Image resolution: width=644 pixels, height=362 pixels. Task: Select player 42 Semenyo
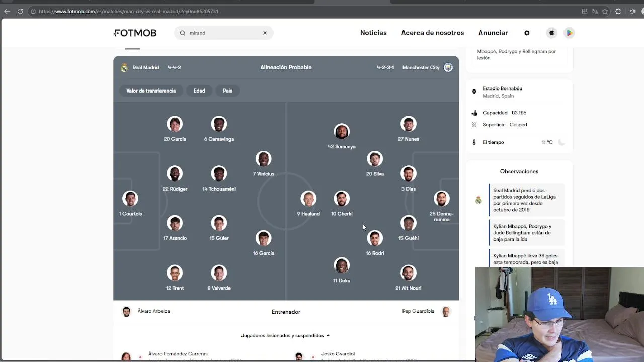coord(342,136)
